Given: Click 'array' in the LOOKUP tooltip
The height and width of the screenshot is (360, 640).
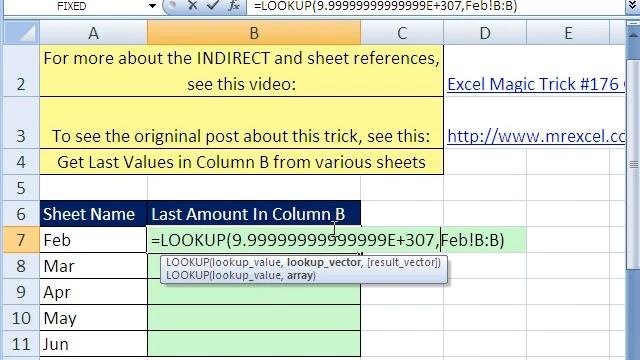Looking at the screenshot, I should pos(300,276).
